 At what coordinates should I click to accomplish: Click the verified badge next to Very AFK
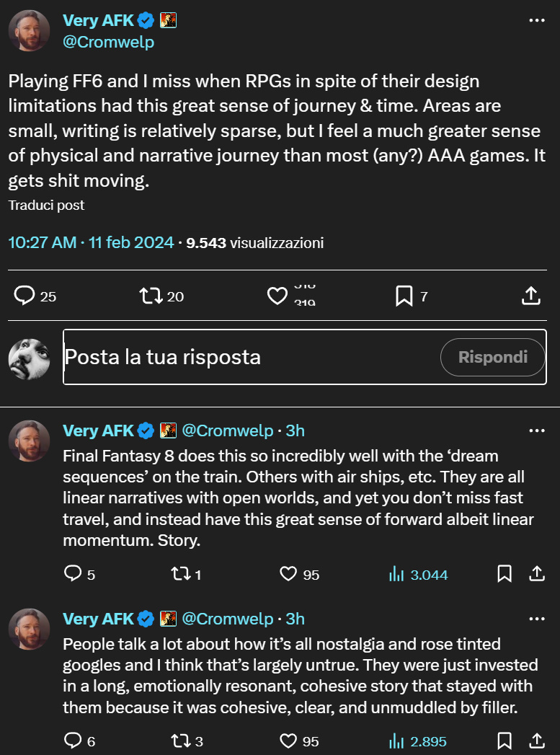click(x=145, y=20)
